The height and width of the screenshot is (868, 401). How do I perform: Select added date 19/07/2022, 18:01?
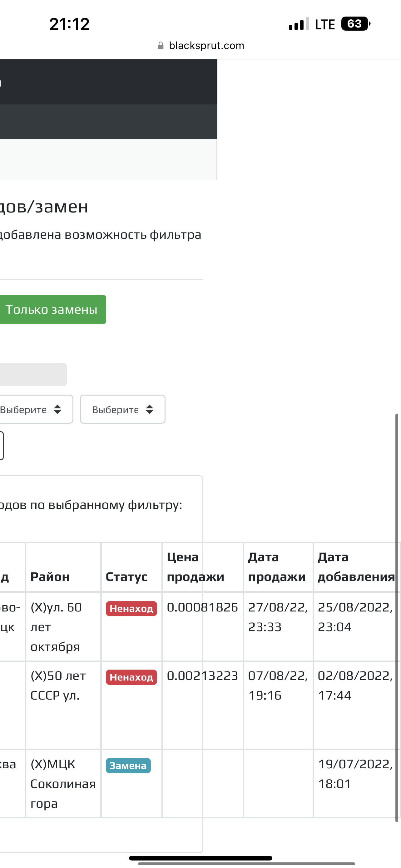[x=355, y=774]
